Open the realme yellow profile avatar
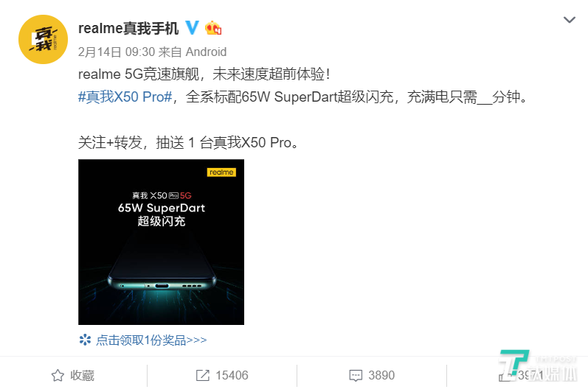Screen dimensions: 588x392 point(43,39)
